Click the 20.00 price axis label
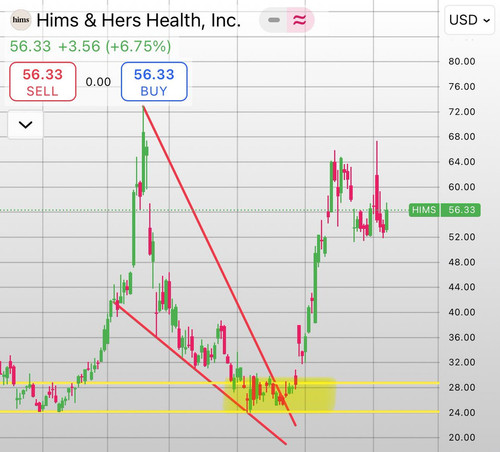Image resolution: width=500 pixels, height=452 pixels. 462,438
